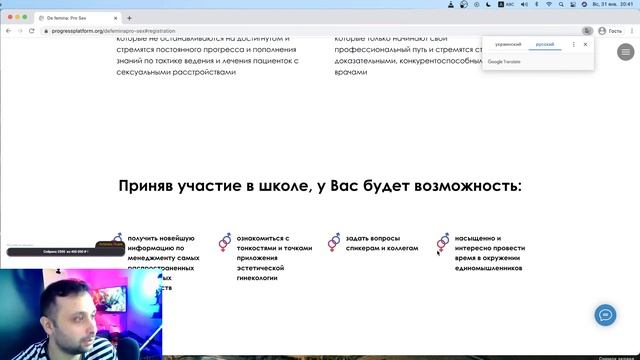Click gender icon beside 'ознакомиться с тонкостями'
The height and width of the screenshot is (360, 640).
[x=225, y=242]
